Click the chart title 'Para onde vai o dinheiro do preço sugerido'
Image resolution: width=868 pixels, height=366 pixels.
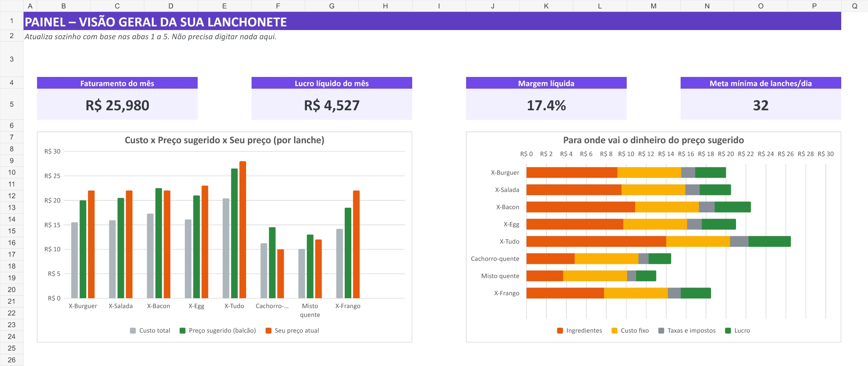[x=653, y=140]
